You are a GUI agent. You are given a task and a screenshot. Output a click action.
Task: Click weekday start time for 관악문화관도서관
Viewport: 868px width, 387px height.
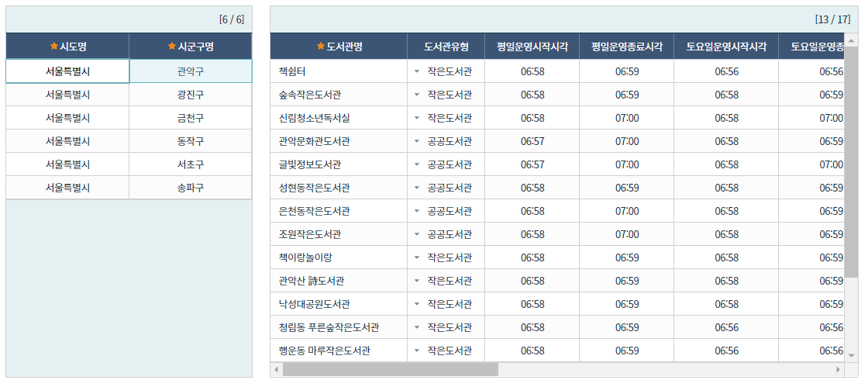pyautogui.click(x=532, y=141)
